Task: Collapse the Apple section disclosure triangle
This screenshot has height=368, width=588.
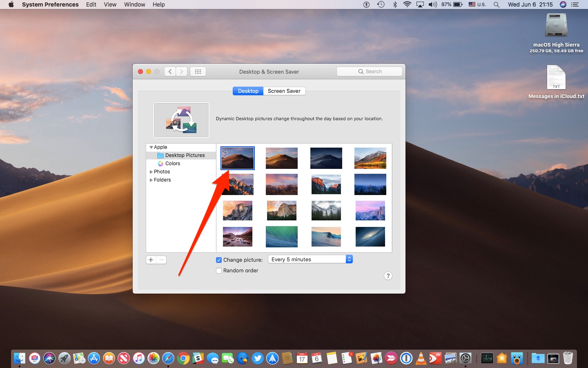Action: coord(151,147)
